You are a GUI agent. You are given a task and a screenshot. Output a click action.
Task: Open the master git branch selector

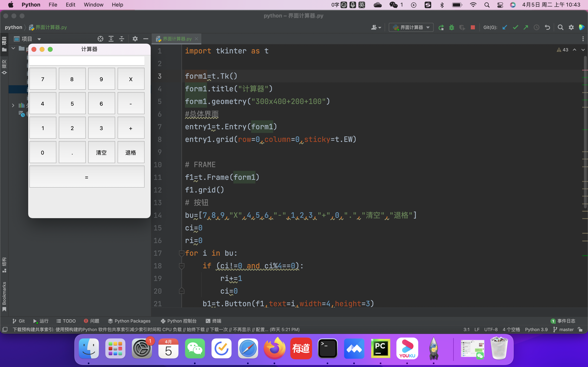coord(564,329)
